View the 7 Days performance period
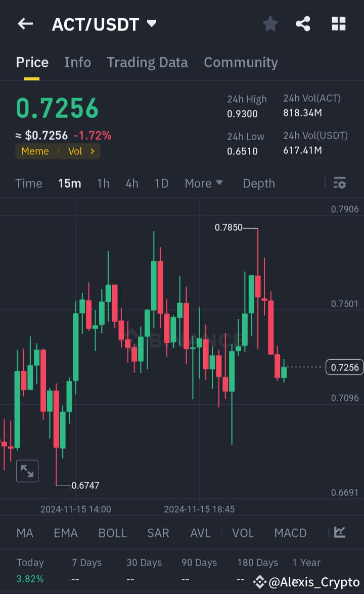 pyautogui.click(x=86, y=562)
